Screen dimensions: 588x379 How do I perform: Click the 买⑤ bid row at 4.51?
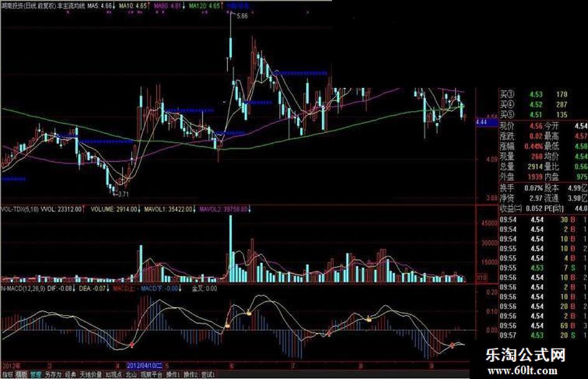534,115
